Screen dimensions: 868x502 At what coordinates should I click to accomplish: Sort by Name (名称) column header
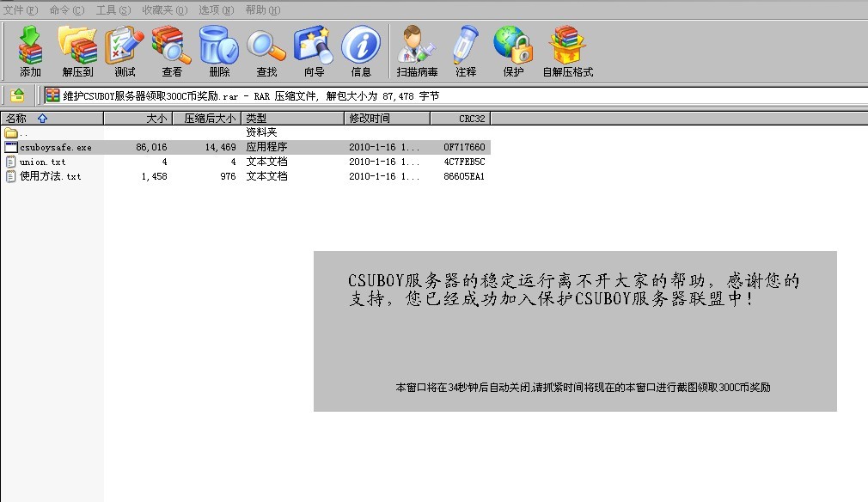coord(52,119)
